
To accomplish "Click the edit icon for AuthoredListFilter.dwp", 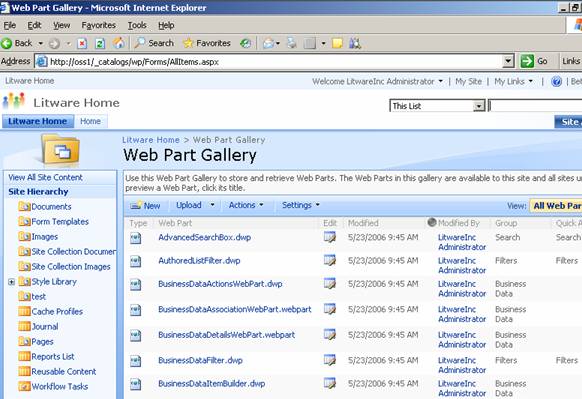I will click(x=330, y=261).
